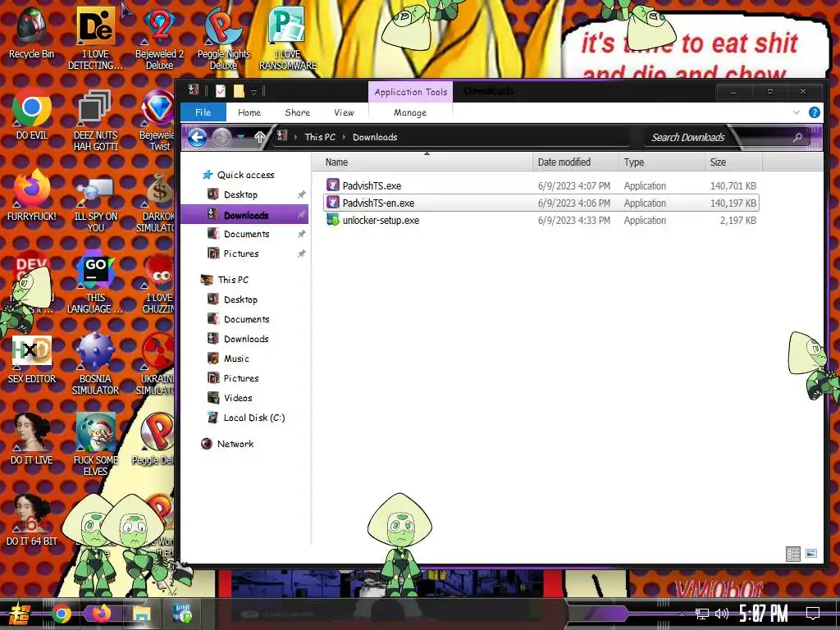Screen dimensions: 840x630
Task: Click the Start button on the taskbar
Action: coord(20,614)
